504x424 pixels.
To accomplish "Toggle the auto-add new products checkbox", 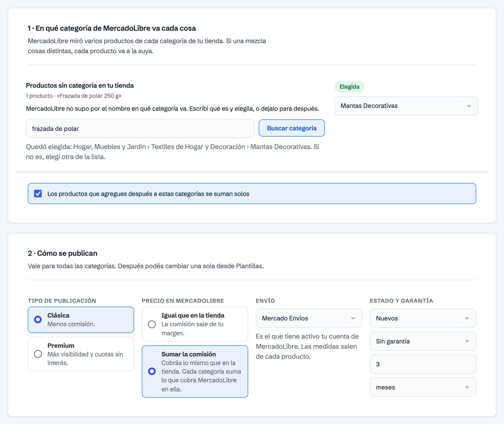I will pos(38,194).
